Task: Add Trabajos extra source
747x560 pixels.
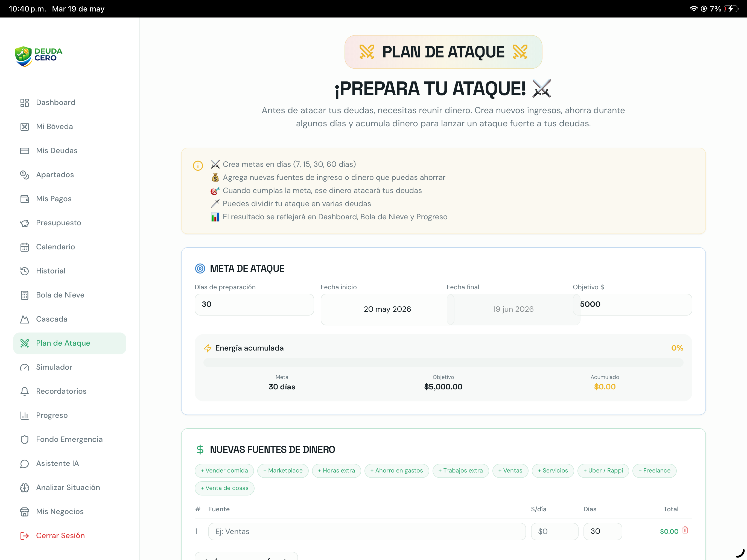Action: click(x=461, y=471)
